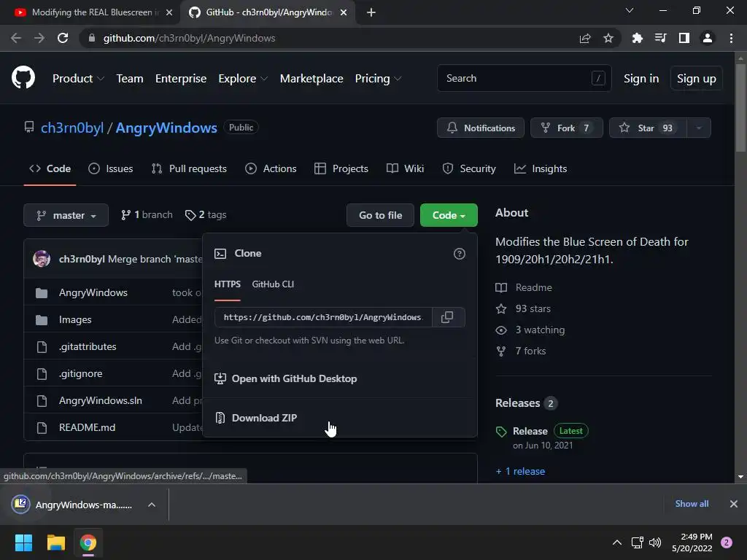Expand Explore navigation dropdown
This screenshot has width=747, height=560.
click(x=243, y=79)
